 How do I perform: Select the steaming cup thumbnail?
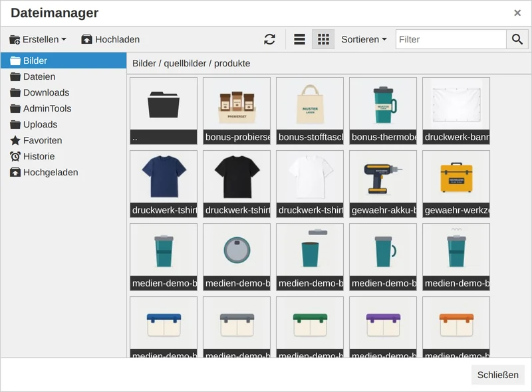pos(456,257)
